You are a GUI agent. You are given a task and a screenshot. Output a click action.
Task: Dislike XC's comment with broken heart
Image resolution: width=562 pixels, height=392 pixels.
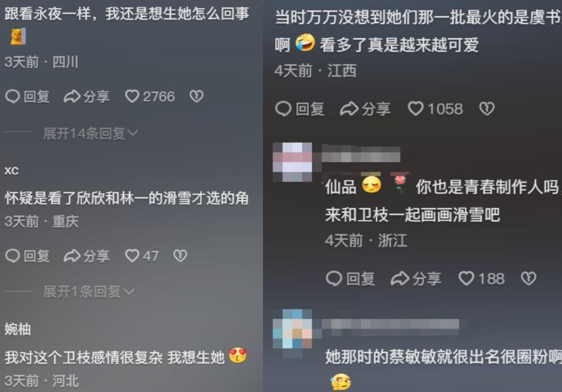(180, 256)
